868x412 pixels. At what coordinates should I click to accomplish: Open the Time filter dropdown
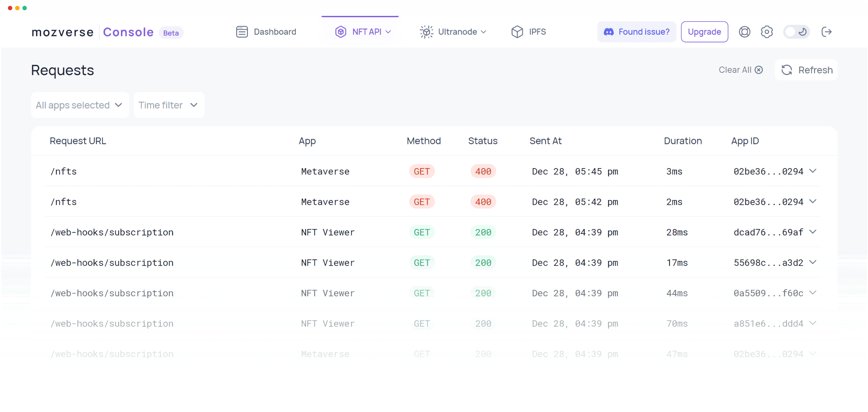(x=169, y=105)
